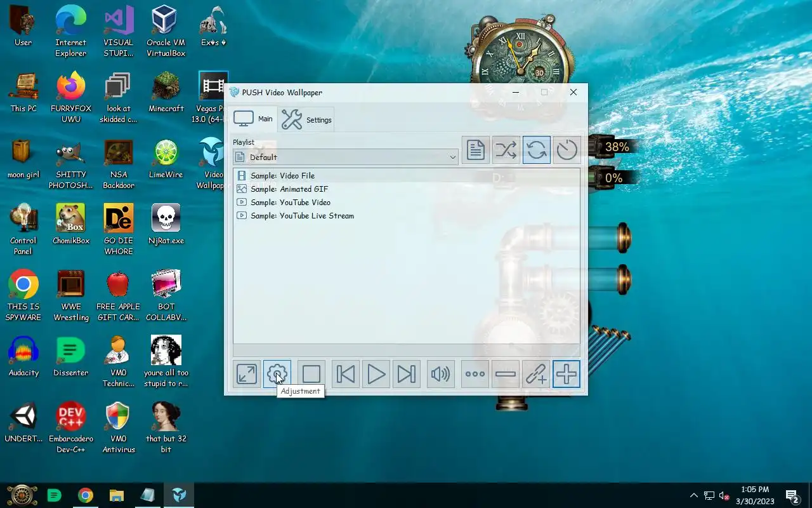Stop playback with the square button
This screenshot has width=812, height=508.
311,374
